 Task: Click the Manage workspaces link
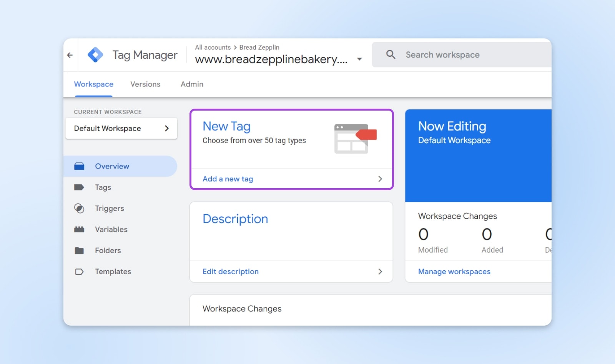coord(454,271)
